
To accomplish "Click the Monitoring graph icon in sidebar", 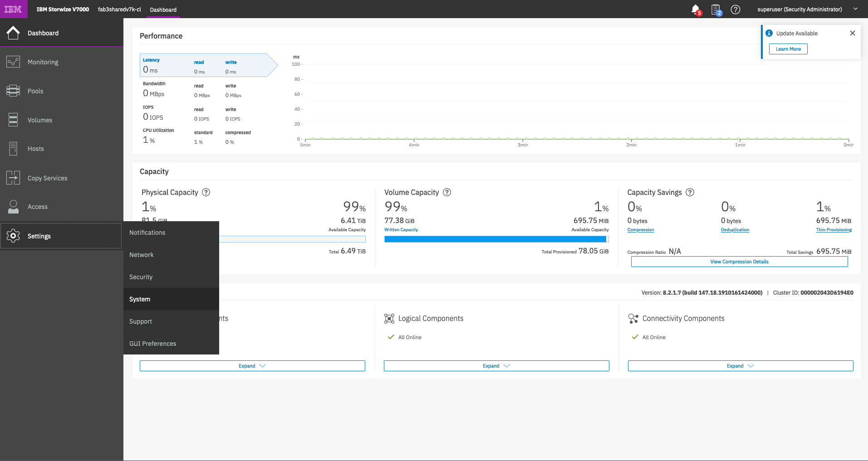I will point(13,62).
